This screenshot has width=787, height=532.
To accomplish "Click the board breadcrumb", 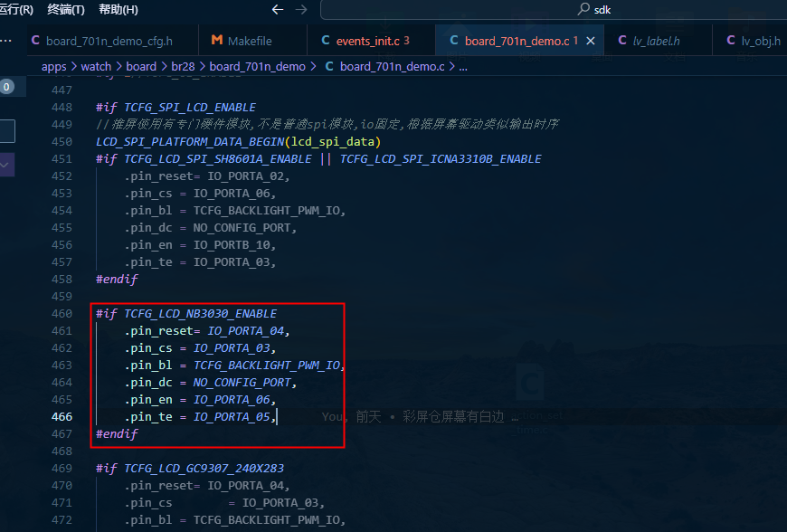I will pos(141,67).
